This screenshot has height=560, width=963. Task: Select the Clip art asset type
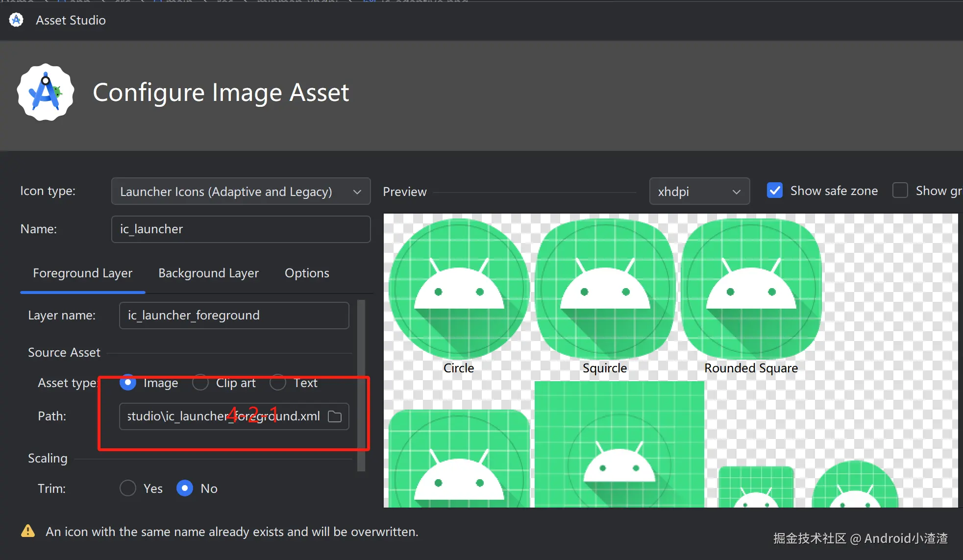coord(200,383)
